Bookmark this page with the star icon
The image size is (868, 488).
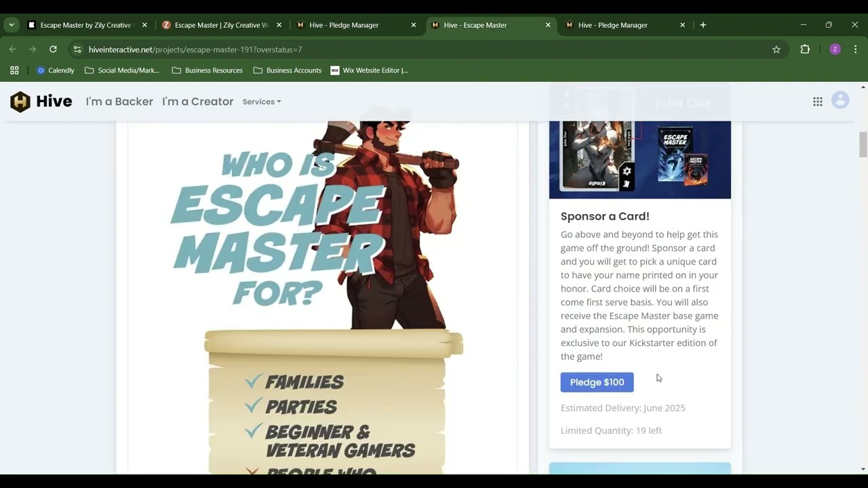pos(776,49)
